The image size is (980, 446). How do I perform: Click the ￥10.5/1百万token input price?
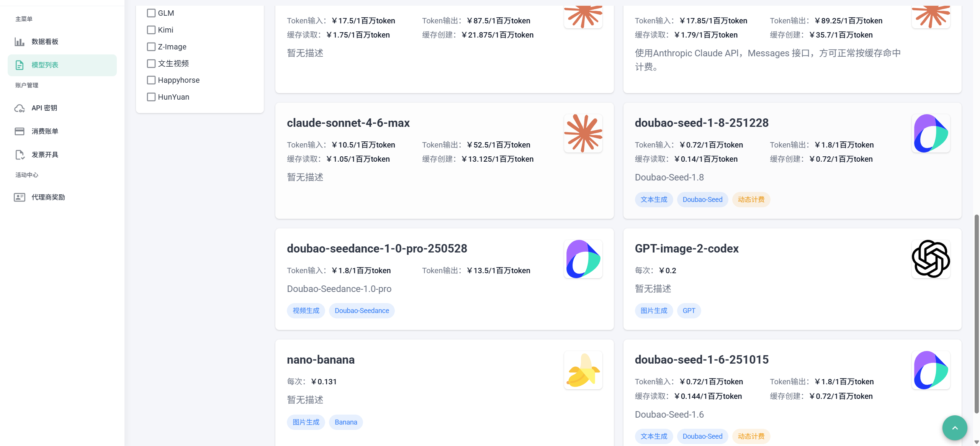[363, 145]
